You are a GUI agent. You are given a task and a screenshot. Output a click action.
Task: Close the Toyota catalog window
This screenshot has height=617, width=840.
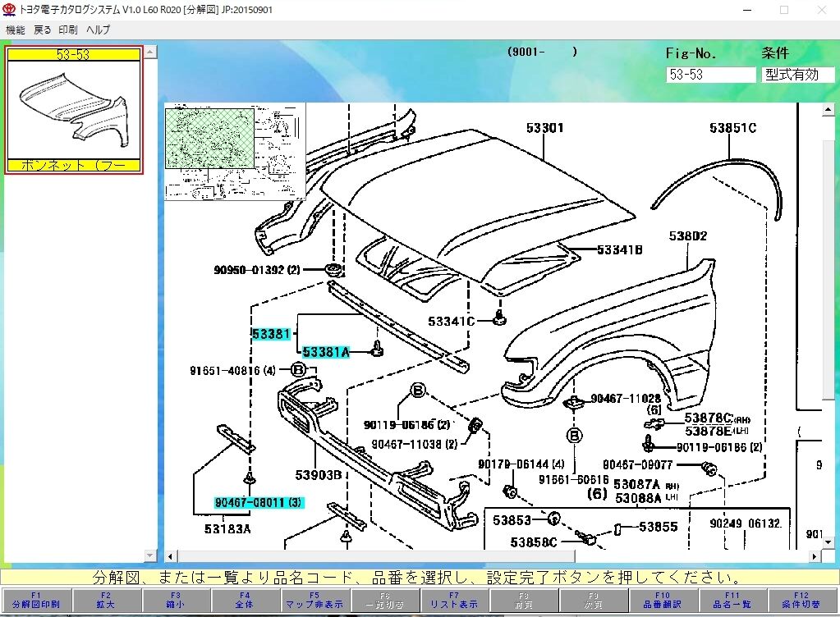[821, 10]
